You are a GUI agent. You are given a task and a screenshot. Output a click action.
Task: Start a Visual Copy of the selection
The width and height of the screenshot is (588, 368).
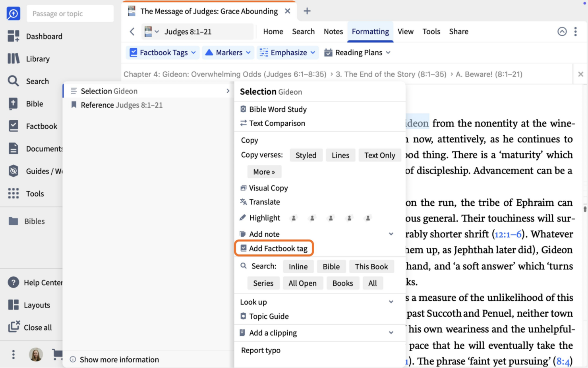[268, 188]
